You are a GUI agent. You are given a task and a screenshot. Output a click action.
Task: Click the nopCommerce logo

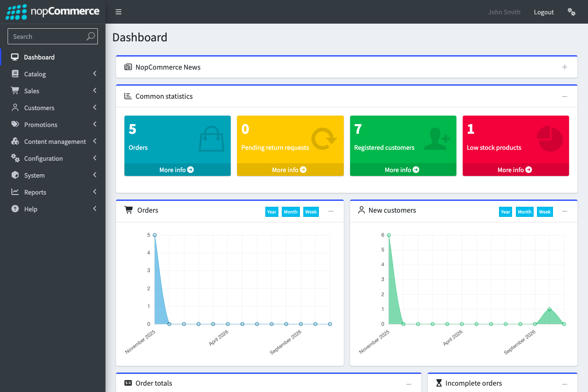[53, 11]
